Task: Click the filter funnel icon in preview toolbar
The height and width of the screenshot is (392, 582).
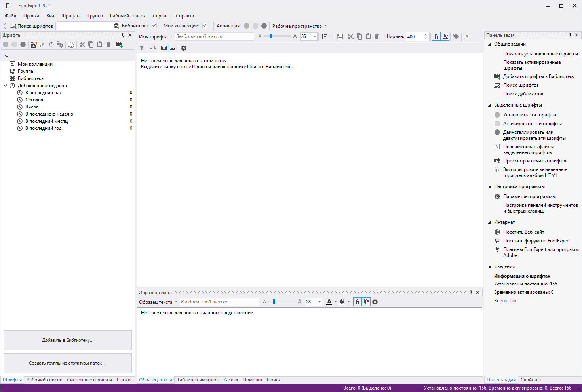Action: click(x=142, y=48)
